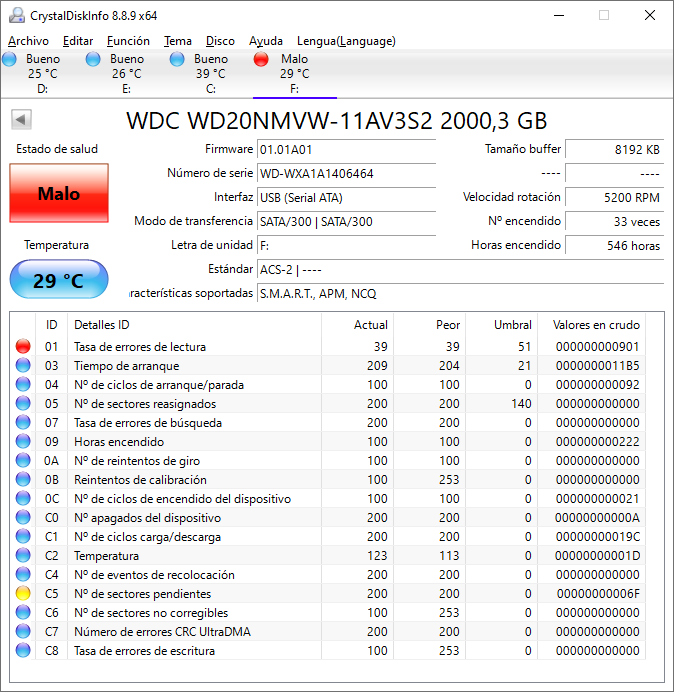
Task: Go to previous disk with left arrow
Action: [x=21, y=120]
